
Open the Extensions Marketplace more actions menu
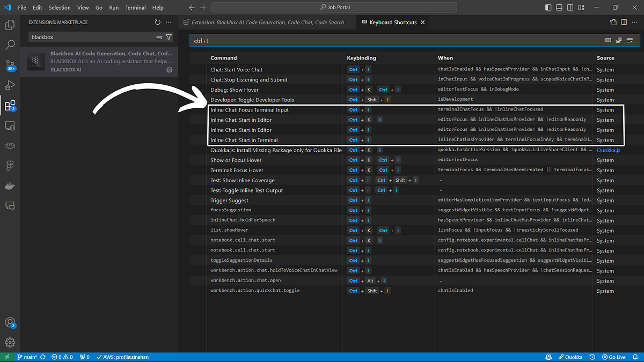click(169, 22)
